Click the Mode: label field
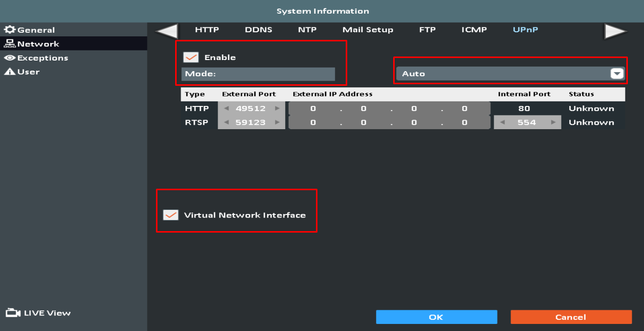 coord(258,74)
